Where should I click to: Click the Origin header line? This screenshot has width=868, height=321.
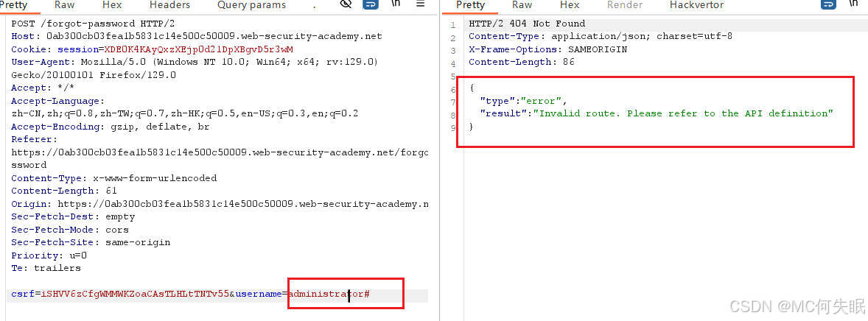(x=220, y=204)
